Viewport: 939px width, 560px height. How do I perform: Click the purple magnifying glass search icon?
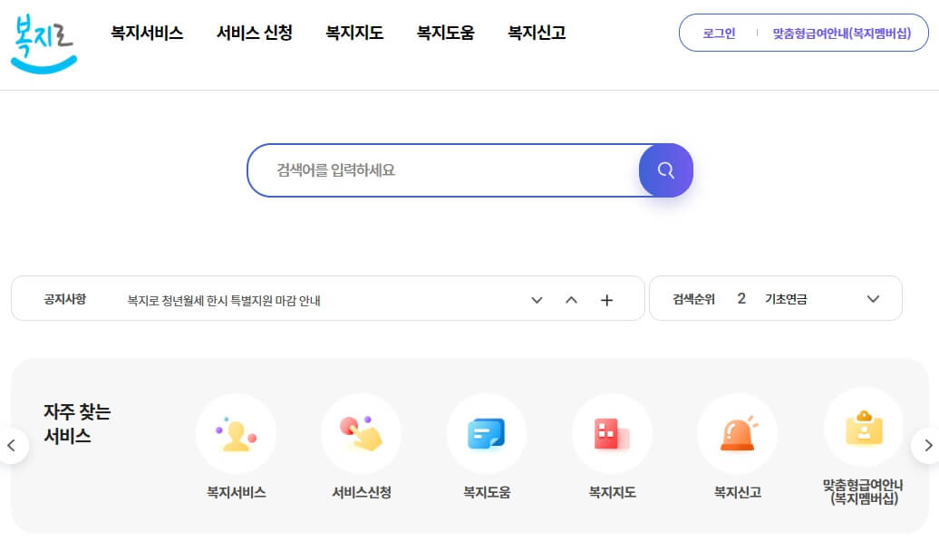point(665,170)
